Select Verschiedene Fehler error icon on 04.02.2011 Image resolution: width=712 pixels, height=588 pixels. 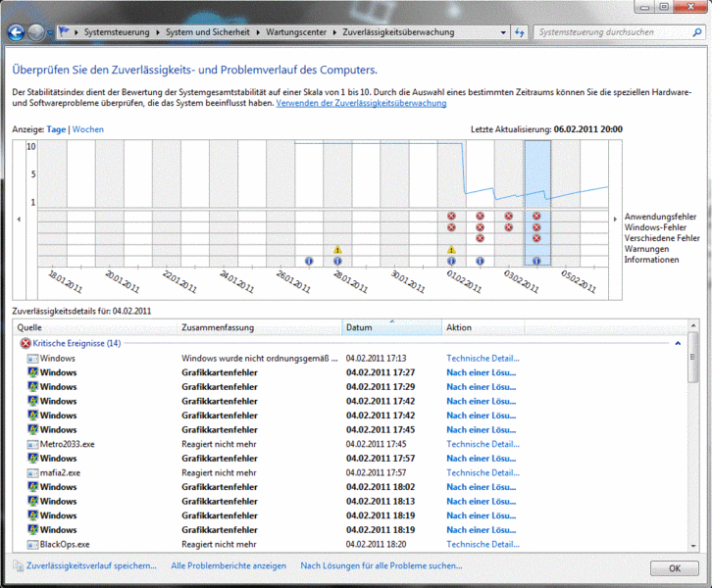pyautogui.click(x=536, y=238)
